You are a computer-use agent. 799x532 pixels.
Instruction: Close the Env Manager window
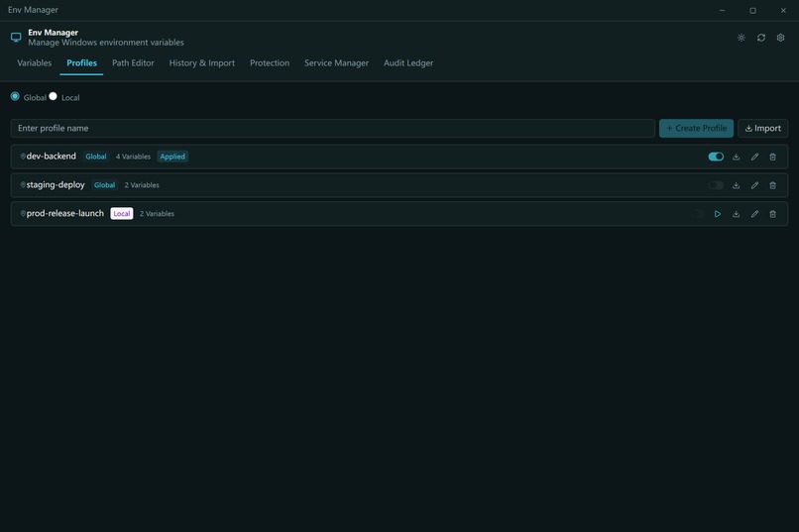tap(783, 10)
